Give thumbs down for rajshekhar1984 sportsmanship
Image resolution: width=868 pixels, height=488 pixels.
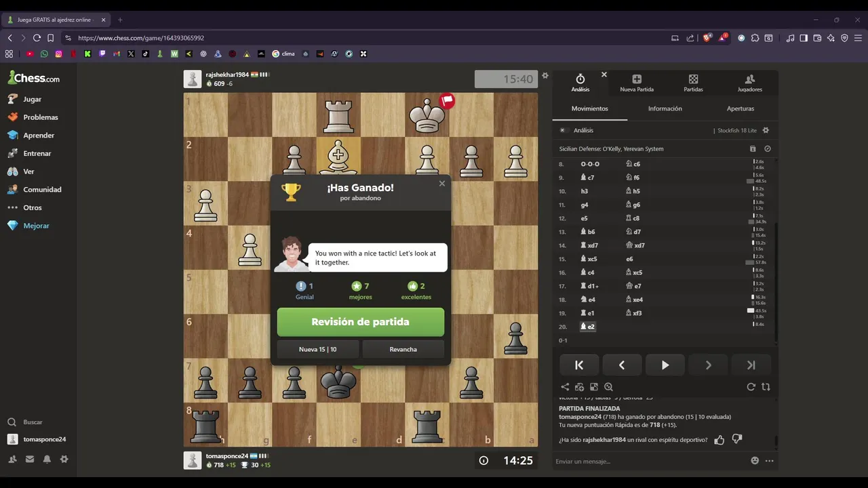tap(737, 440)
